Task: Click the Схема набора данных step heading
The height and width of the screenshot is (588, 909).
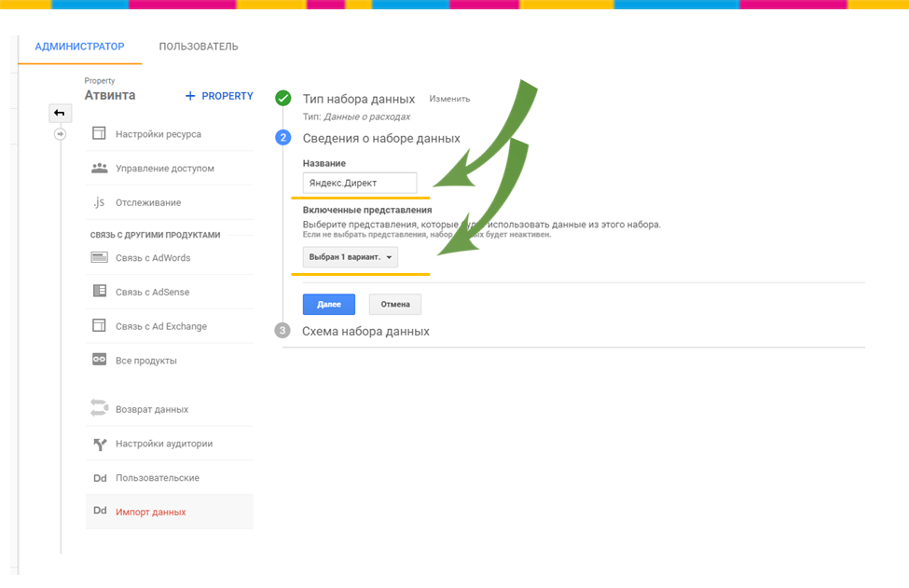Action: pos(365,332)
